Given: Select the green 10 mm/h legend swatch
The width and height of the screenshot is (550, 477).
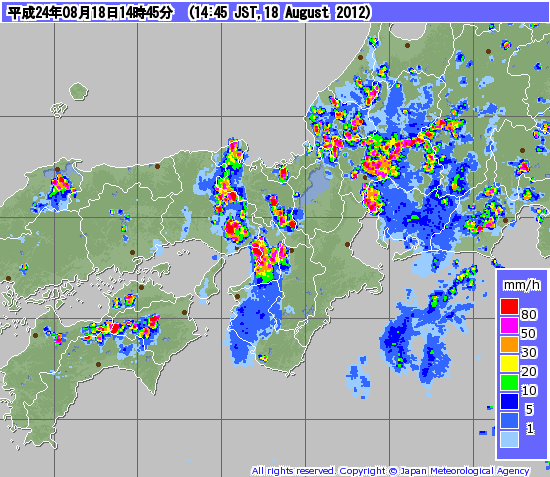Looking at the screenshot, I should pos(509,382).
